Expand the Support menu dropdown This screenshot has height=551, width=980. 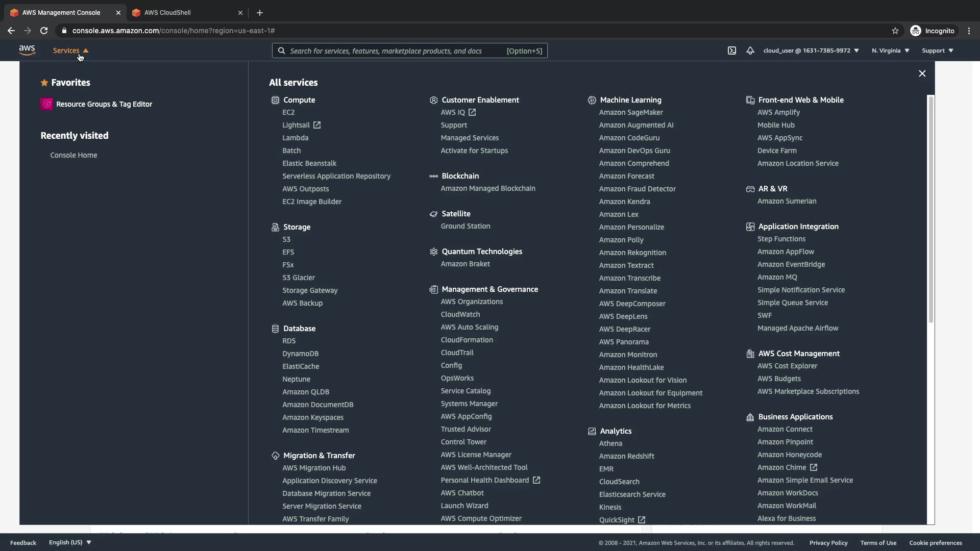click(x=937, y=51)
